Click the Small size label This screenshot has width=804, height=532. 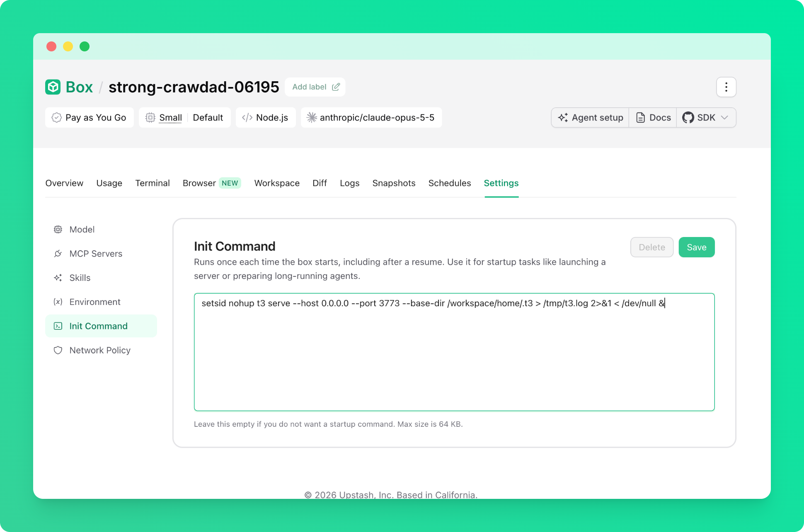point(171,118)
